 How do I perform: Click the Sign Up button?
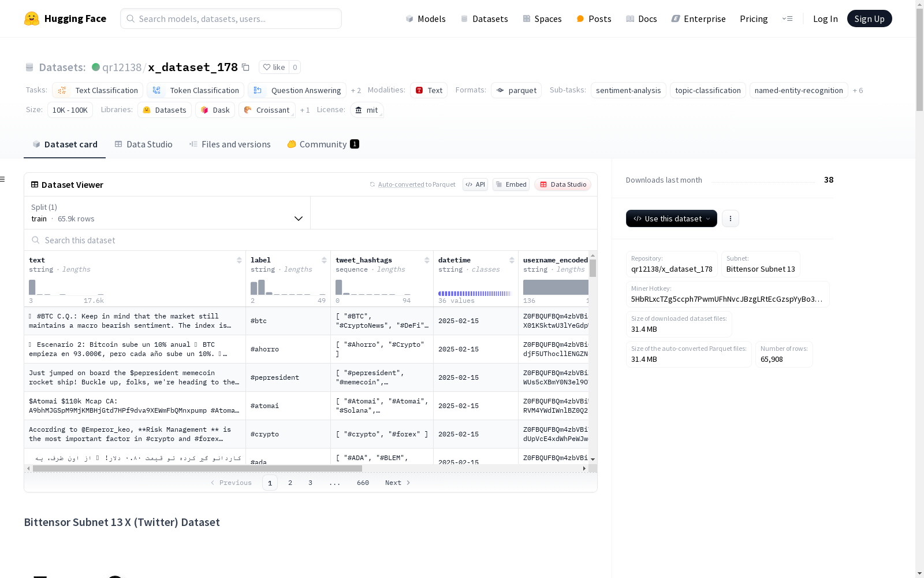point(870,18)
